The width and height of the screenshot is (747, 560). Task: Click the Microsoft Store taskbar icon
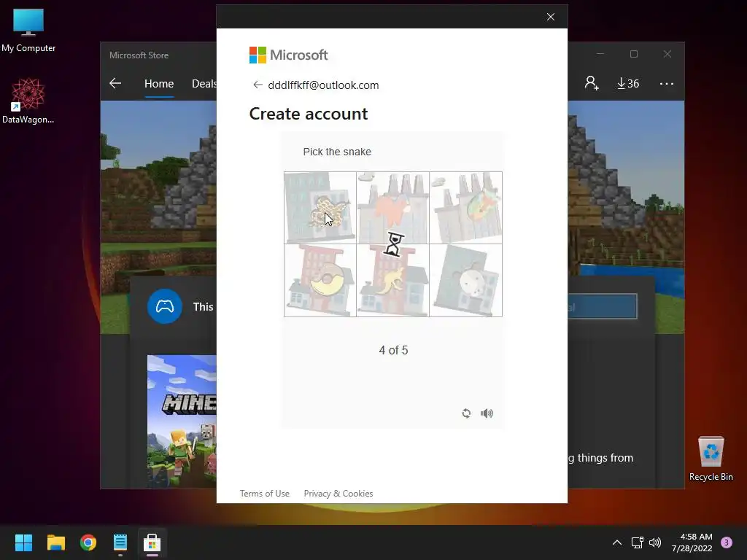point(152,542)
